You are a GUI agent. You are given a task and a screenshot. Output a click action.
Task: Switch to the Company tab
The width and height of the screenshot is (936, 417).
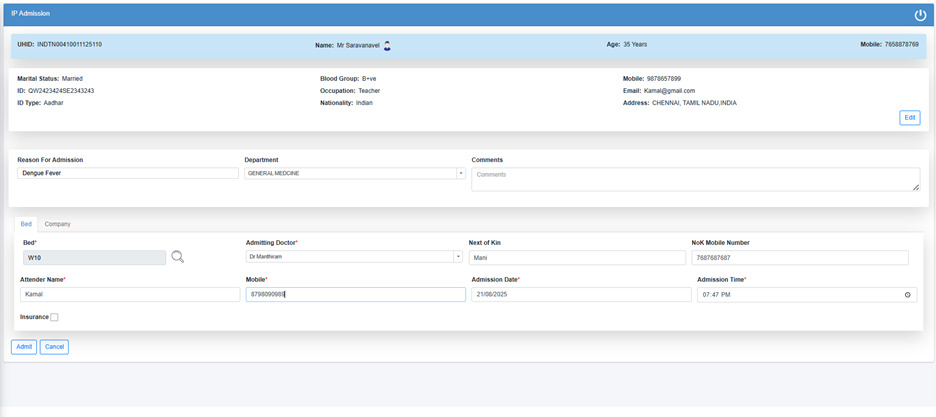coord(57,224)
